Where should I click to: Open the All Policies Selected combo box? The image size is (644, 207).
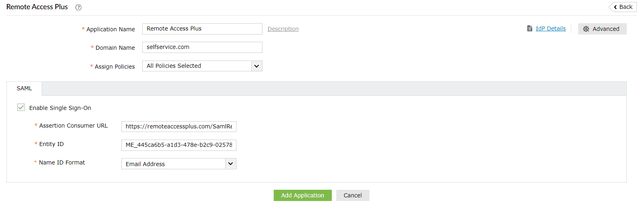click(x=197, y=66)
